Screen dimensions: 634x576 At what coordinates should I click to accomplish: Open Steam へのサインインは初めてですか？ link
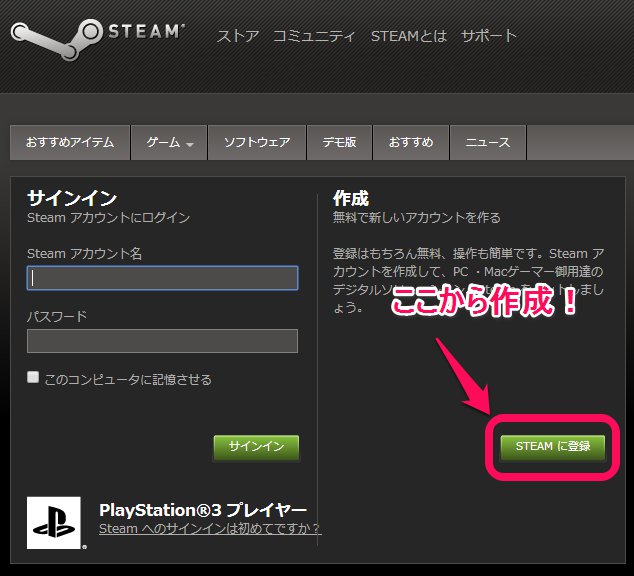point(210,529)
